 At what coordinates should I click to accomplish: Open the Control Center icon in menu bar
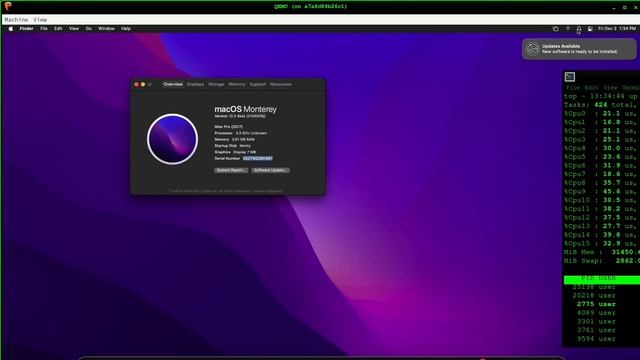coord(590,29)
